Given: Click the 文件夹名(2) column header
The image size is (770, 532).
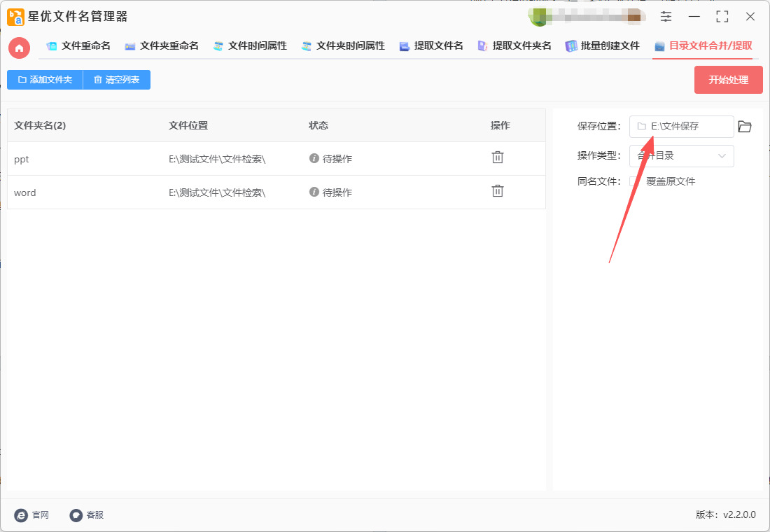Looking at the screenshot, I should [x=40, y=125].
